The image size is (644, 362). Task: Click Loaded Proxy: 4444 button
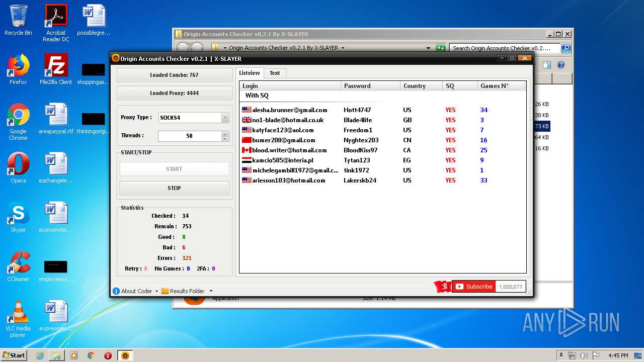(174, 93)
